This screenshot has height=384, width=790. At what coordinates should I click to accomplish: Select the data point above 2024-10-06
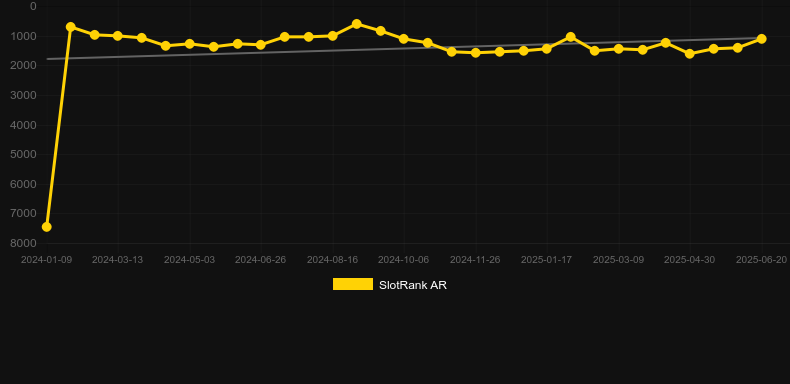click(x=404, y=39)
